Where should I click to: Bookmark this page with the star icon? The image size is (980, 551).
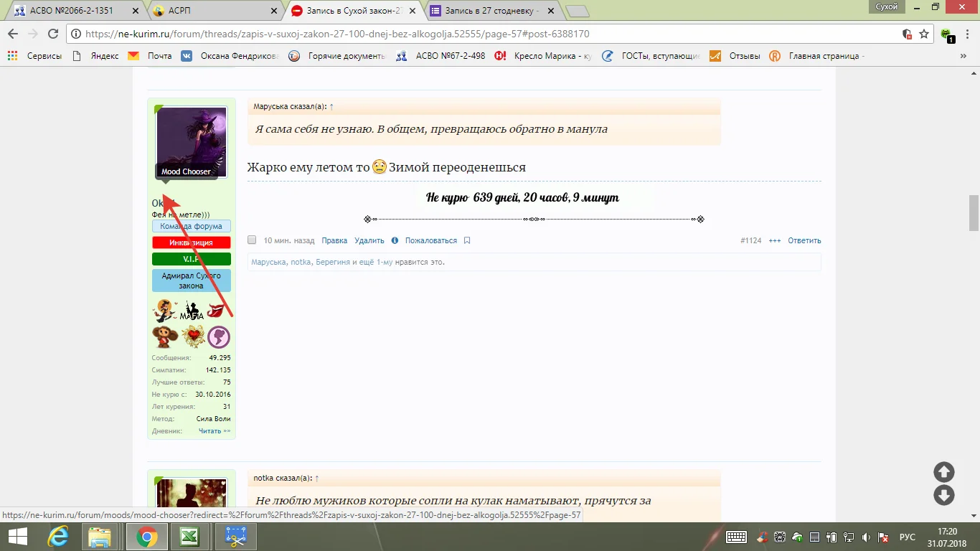pos(924,34)
